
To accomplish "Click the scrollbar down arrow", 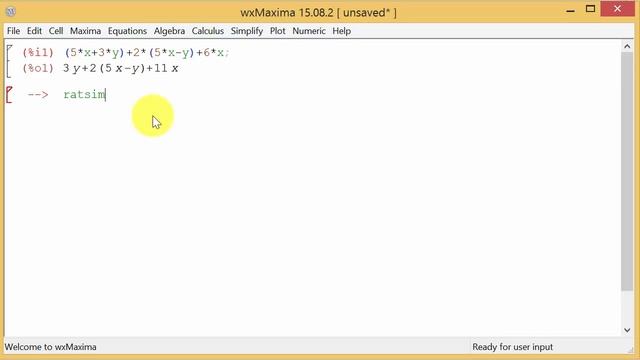I will click(627, 330).
